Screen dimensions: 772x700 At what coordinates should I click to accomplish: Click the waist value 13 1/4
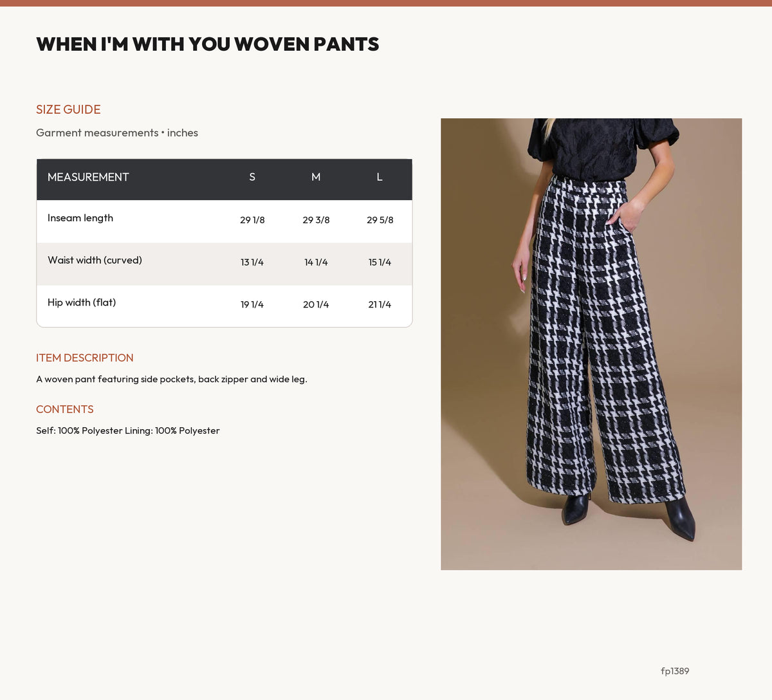tap(252, 262)
